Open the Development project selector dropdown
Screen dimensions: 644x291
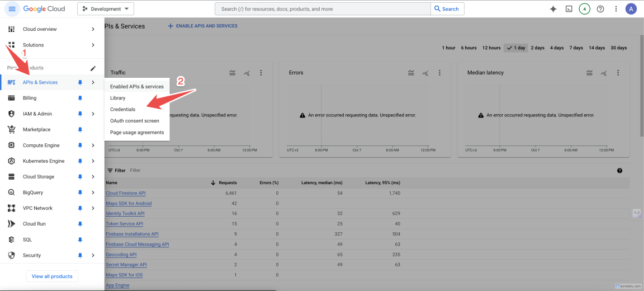coord(105,9)
